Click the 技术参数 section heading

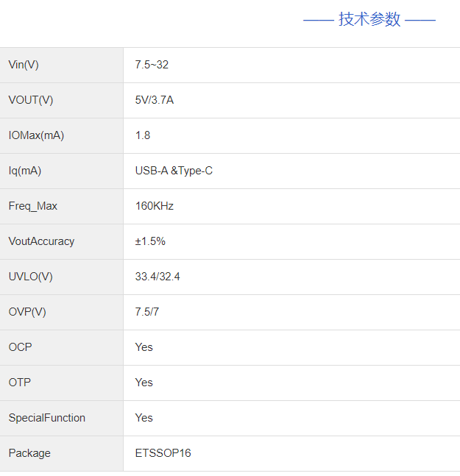point(369,20)
